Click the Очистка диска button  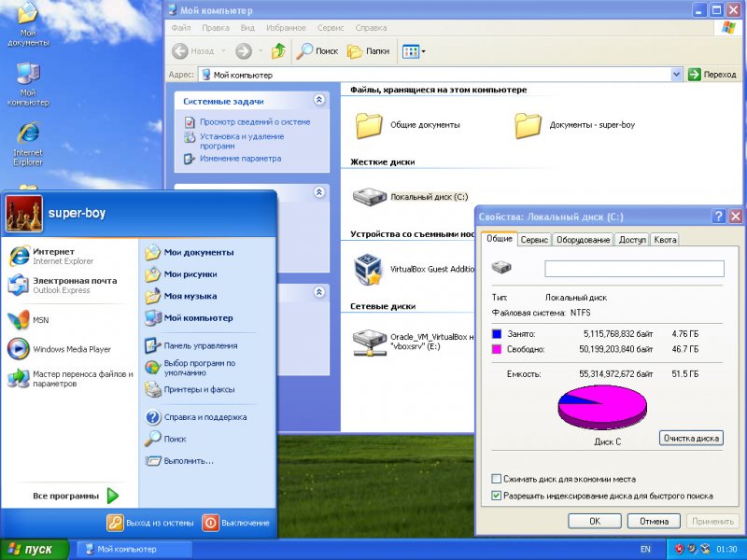click(691, 438)
